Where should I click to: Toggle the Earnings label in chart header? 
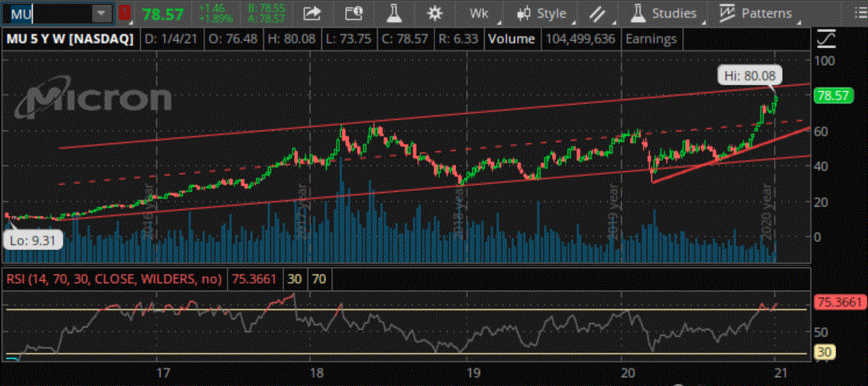pyautogui.click(x=650, y=39)
